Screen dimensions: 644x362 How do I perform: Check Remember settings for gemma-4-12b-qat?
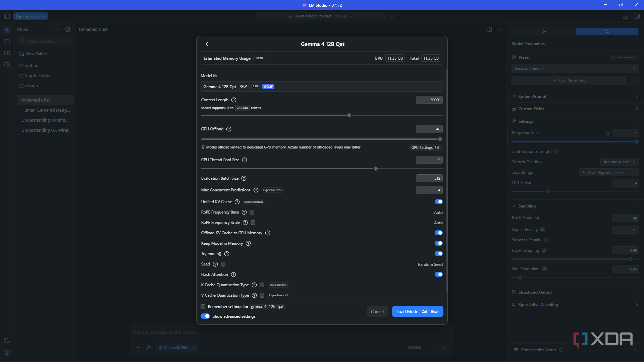pyautogui.click(x=203, y=307)
